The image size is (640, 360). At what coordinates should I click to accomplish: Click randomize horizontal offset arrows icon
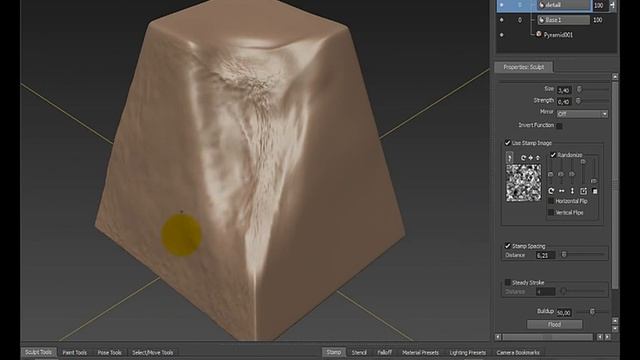click(x=562, y=191)
